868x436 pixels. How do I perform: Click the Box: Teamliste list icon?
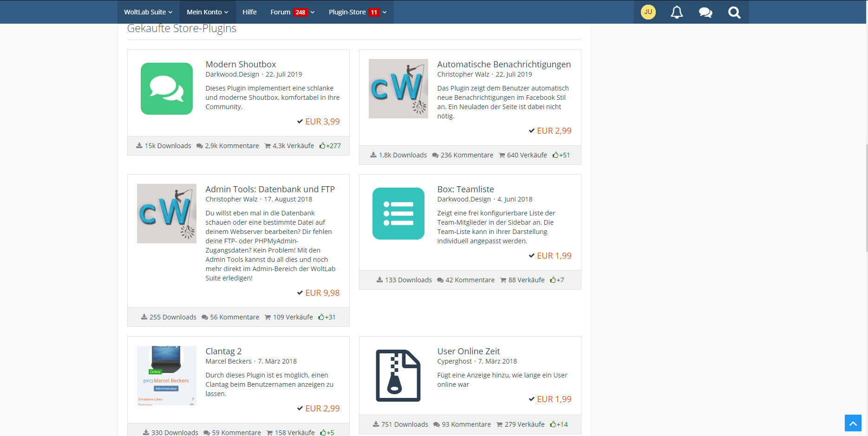tap(398, 214)
